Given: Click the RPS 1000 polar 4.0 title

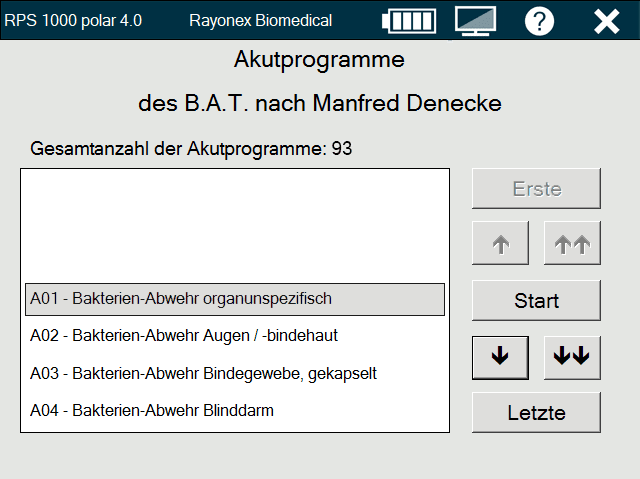Looking at the screenshot, I should [74, 20].
